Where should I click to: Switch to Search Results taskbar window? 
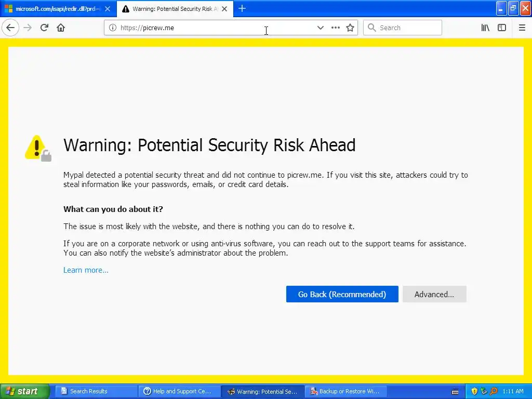(96, 391)
